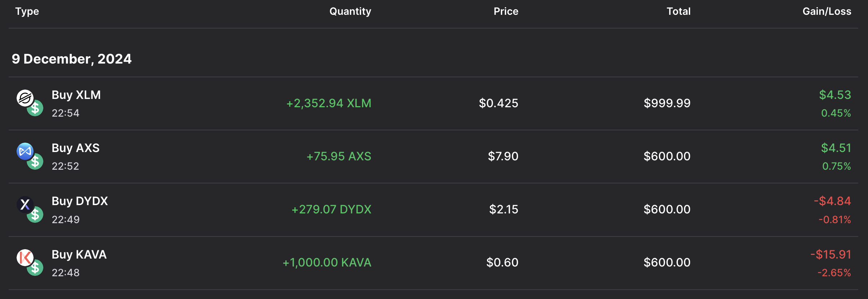Click the Stellar XLM coin icon
Screen dimensions: 868x299
(25, 97)
